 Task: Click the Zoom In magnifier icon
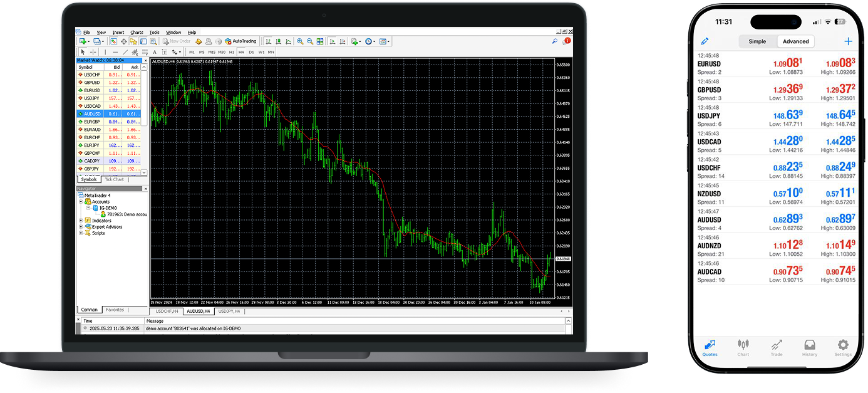coord(300,41)
